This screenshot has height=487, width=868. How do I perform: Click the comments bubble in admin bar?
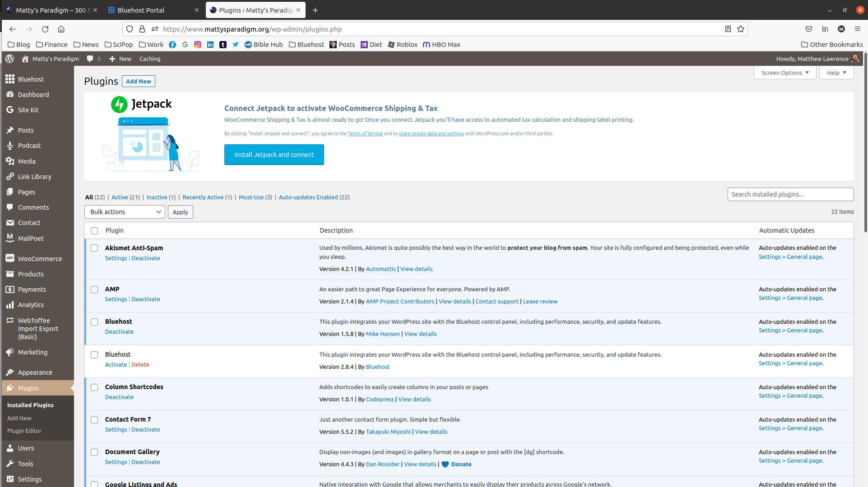(90, 59)
